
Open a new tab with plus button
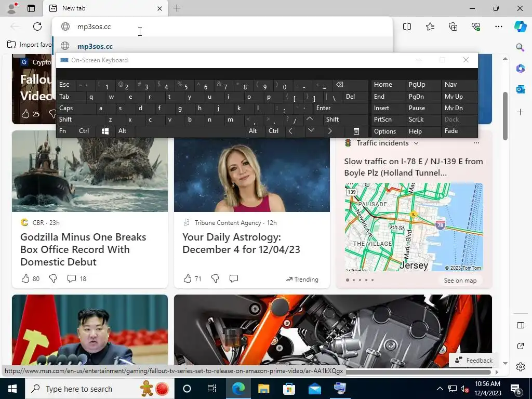click(177, 8)
